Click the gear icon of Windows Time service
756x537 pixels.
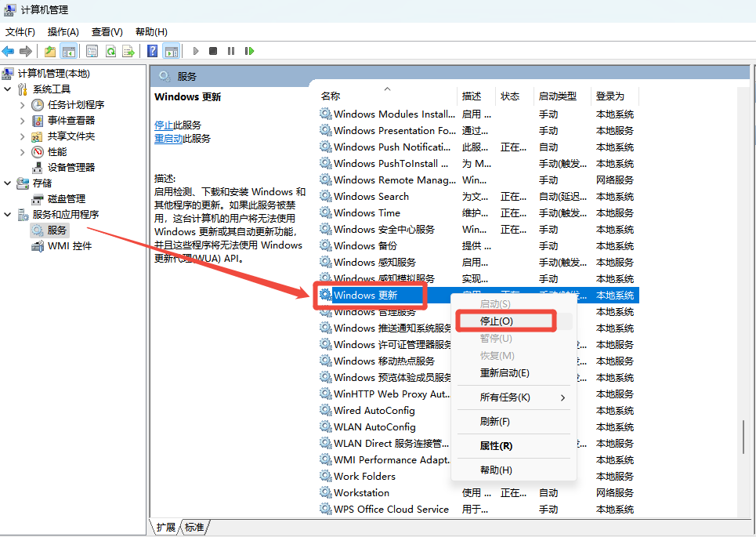pyautogui.click(x=326, y=212)
